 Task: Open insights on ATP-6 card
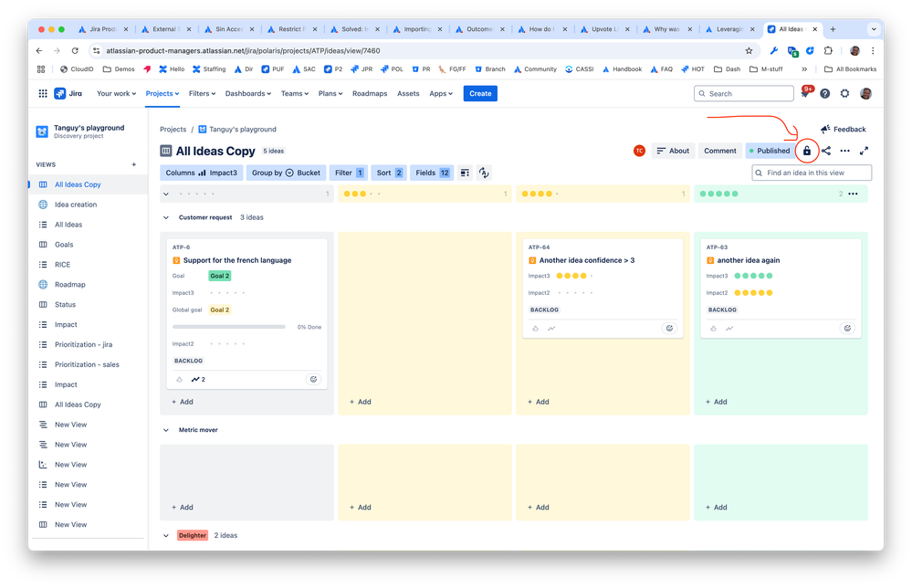tap(198, 379)
